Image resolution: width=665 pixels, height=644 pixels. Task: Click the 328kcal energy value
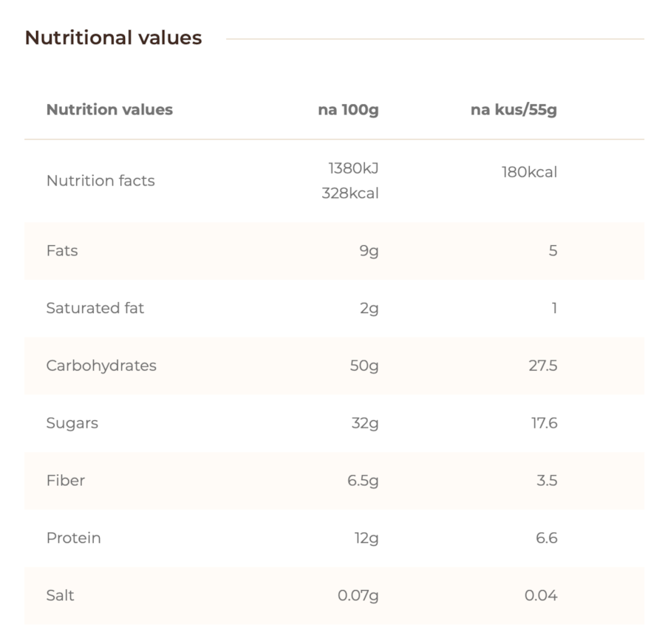click(350, 193)
